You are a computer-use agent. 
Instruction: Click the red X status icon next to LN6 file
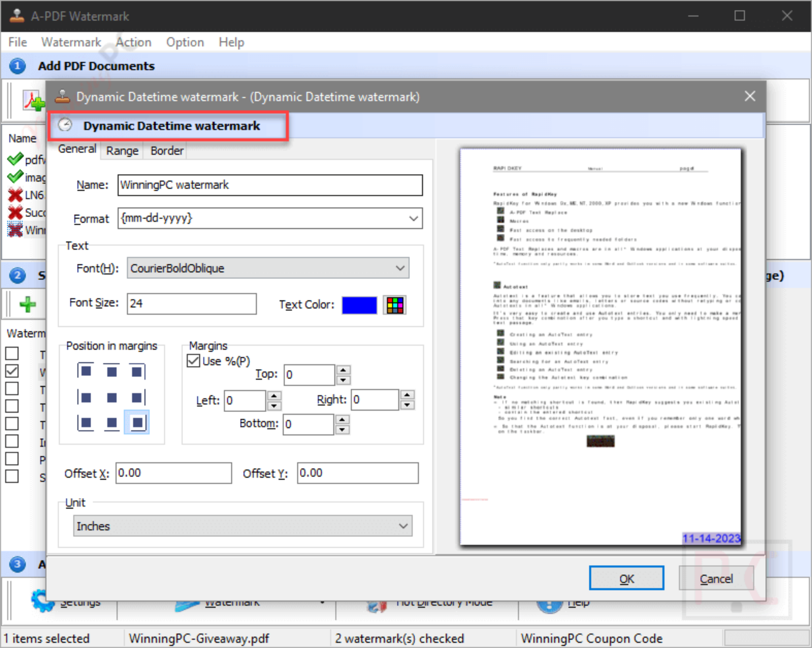(14, 195)
